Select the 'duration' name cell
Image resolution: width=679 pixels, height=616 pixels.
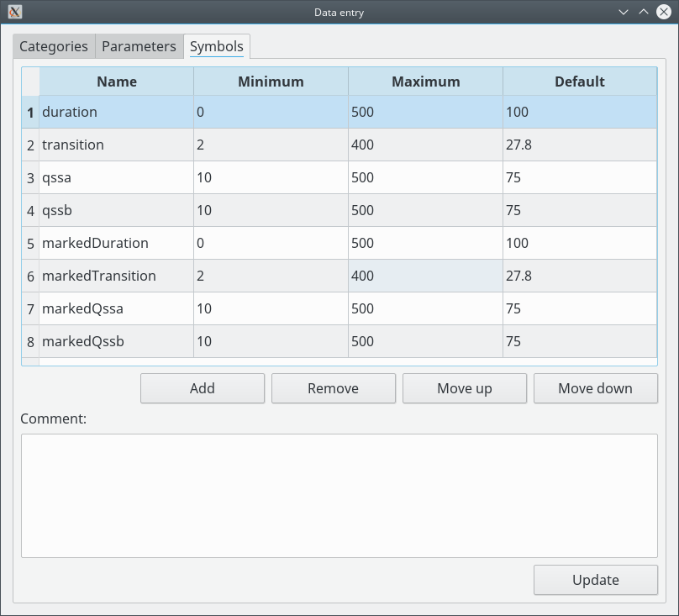(117, 112)
